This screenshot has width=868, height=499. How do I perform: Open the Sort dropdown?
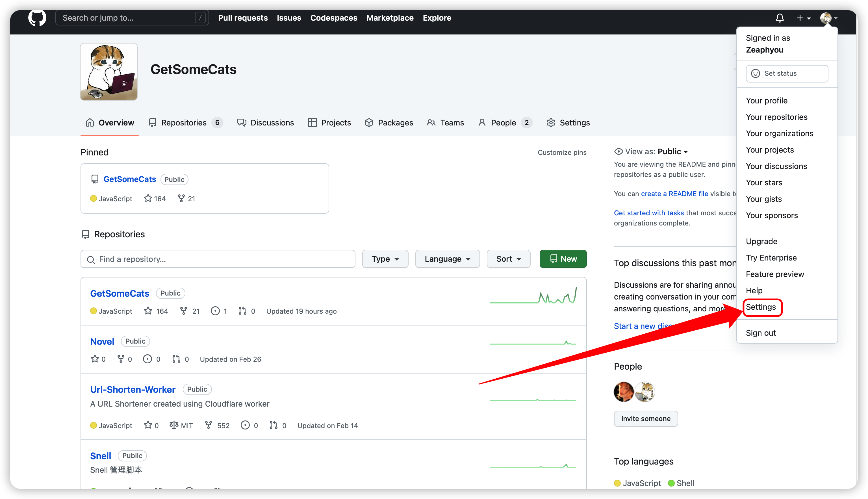[509, 259]
